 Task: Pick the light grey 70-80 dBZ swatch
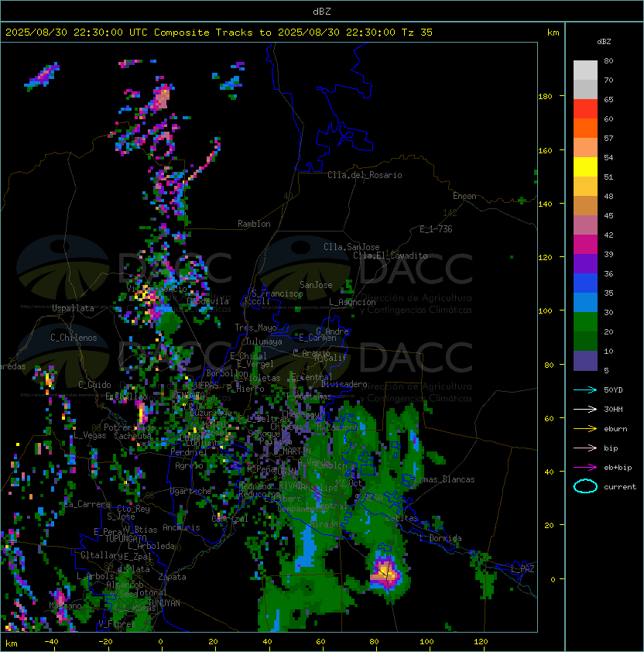(585, 70)
